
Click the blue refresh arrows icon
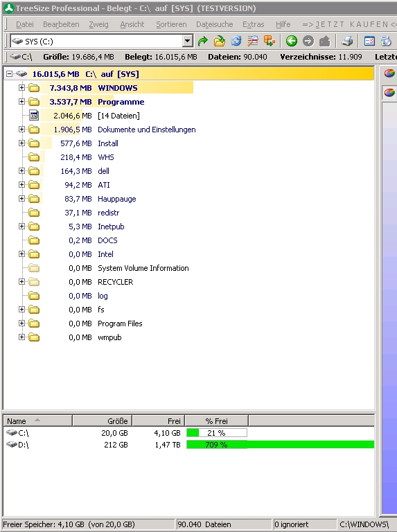pyautogui.click(x=236, y=42)
